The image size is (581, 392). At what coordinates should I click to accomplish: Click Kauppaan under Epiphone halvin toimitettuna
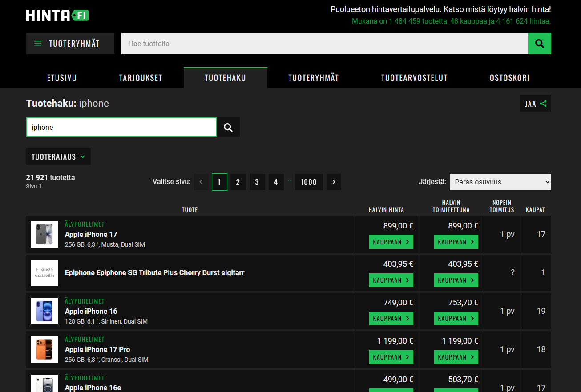[x=456, y=280]
